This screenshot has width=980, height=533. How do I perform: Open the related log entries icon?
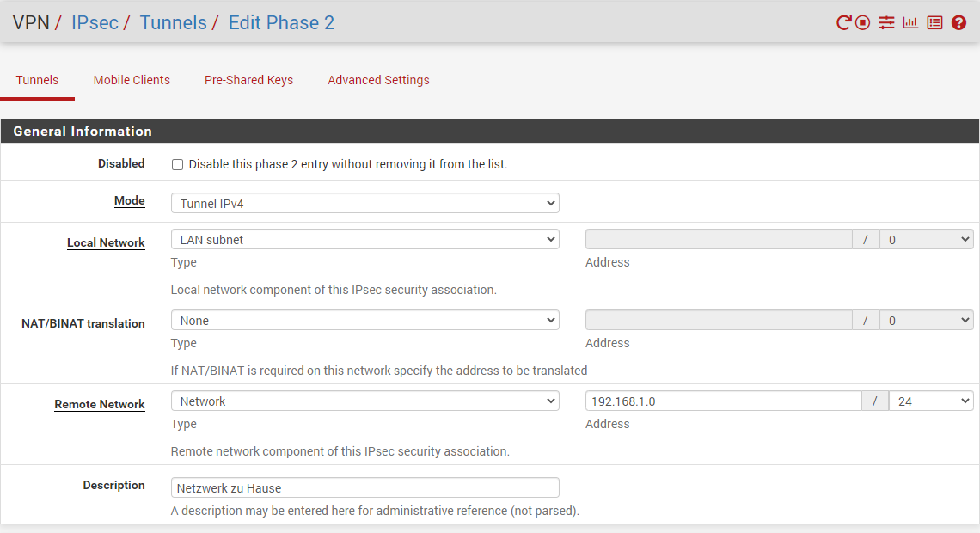tap(934, 23)
